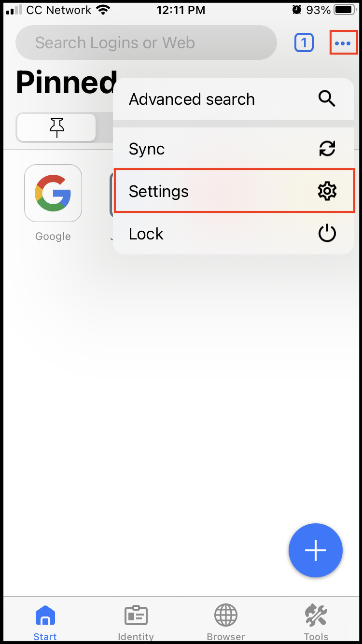
Task: Select the Sync label in the menu
Action: tap(147, 149)
